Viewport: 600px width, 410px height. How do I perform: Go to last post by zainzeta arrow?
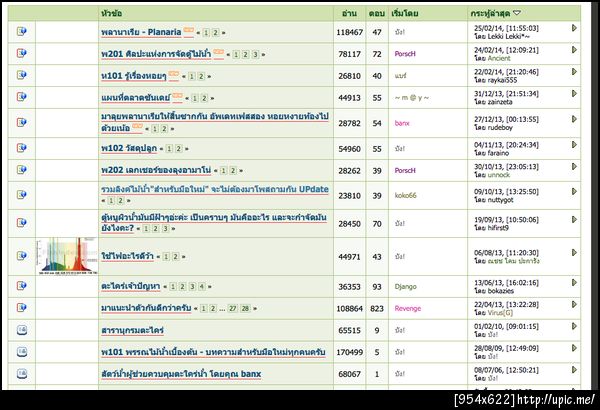pos(574,93)
